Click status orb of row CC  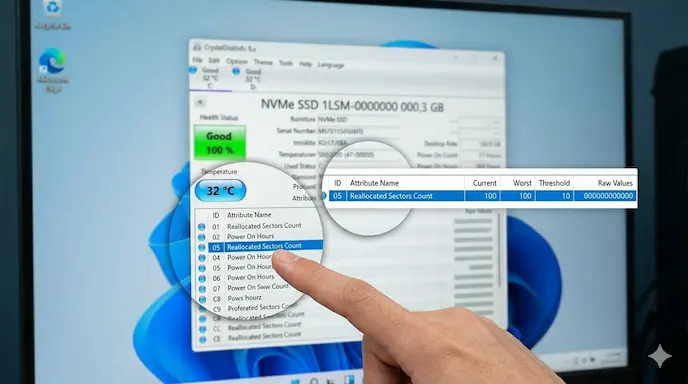[x=202, y=329]
